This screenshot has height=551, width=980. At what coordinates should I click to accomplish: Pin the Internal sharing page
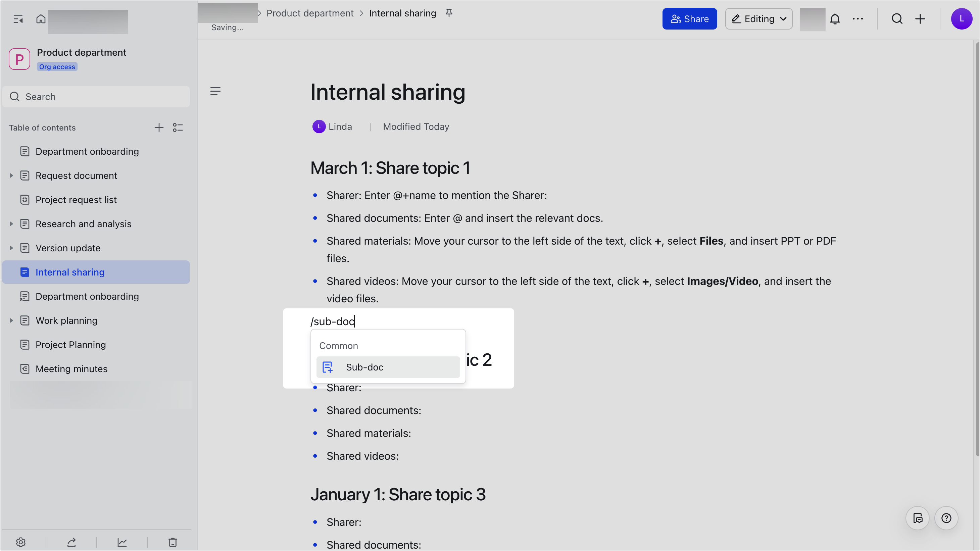[449, 13]
